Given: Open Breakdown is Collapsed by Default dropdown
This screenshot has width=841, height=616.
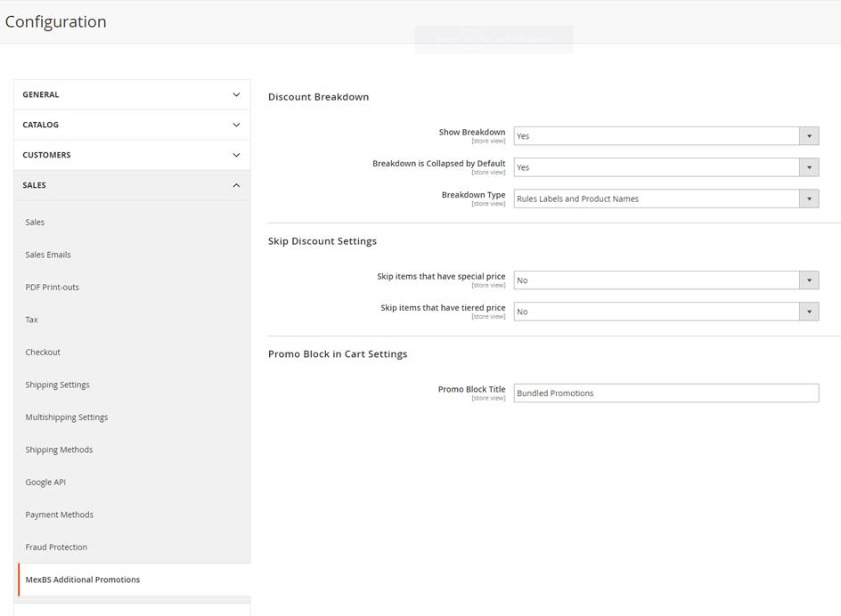Looking at the screenshot, I should click(666, 167).
